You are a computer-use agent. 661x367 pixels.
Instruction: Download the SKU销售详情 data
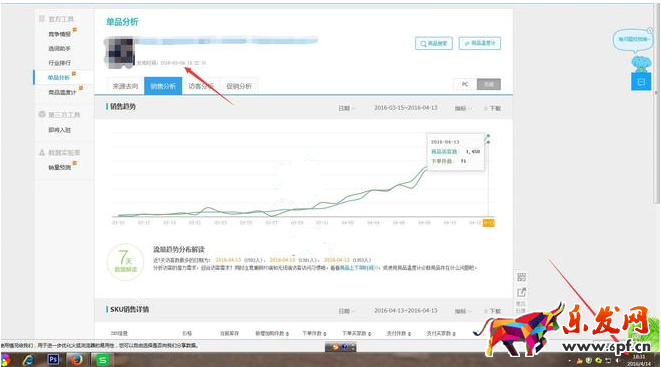492,311
